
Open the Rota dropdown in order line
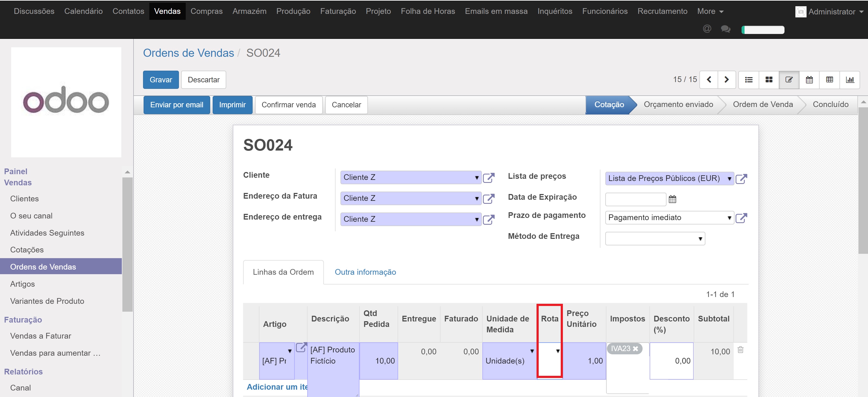[557, 351]
